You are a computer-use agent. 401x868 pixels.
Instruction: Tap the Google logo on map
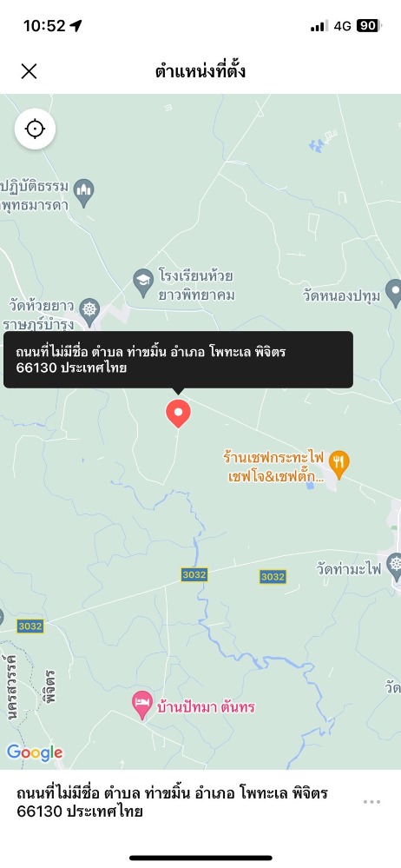(35, 752)
